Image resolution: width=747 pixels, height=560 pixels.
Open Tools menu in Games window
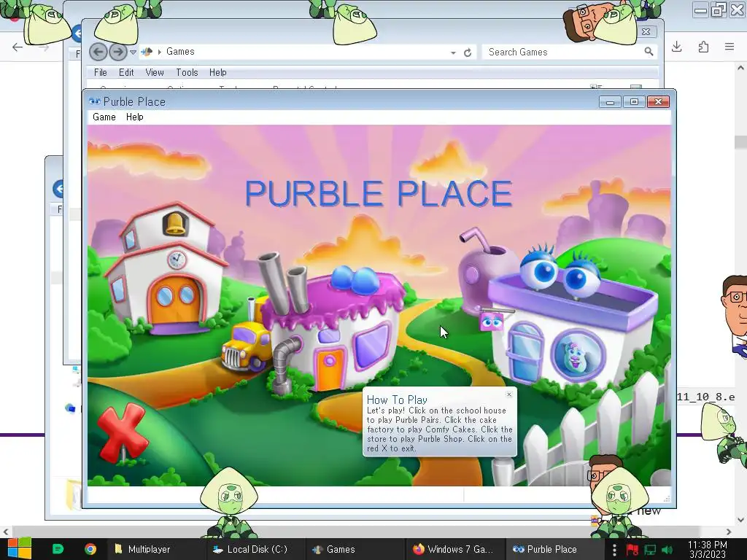[187, 72]
